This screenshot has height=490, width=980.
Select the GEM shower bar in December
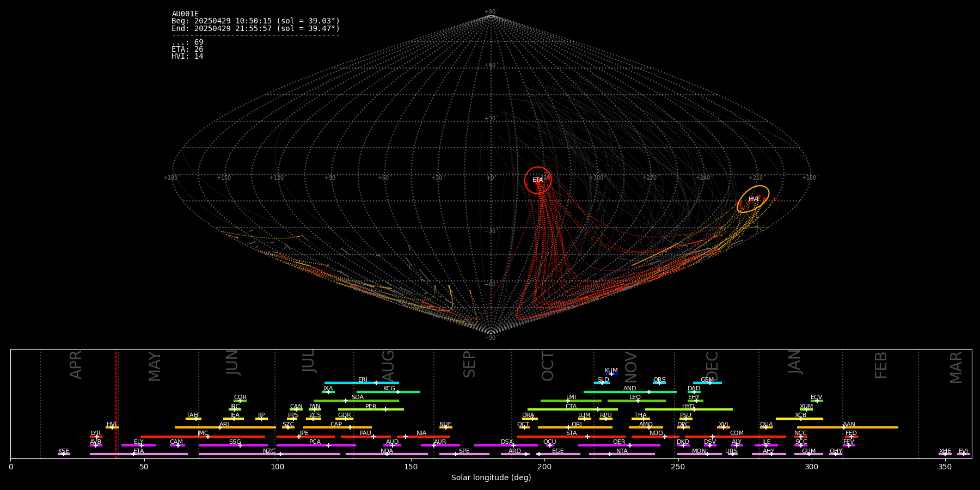click(707, 383)
